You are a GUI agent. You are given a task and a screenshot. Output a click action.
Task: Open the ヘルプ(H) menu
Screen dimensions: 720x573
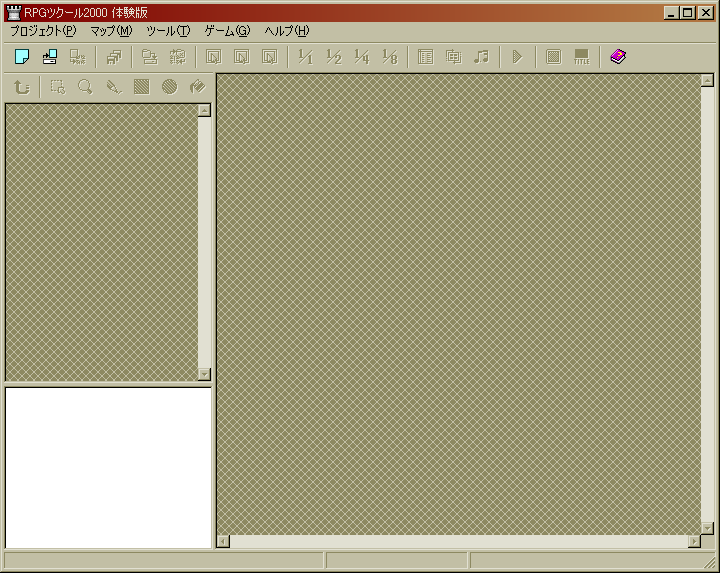(x=286, y=31)
